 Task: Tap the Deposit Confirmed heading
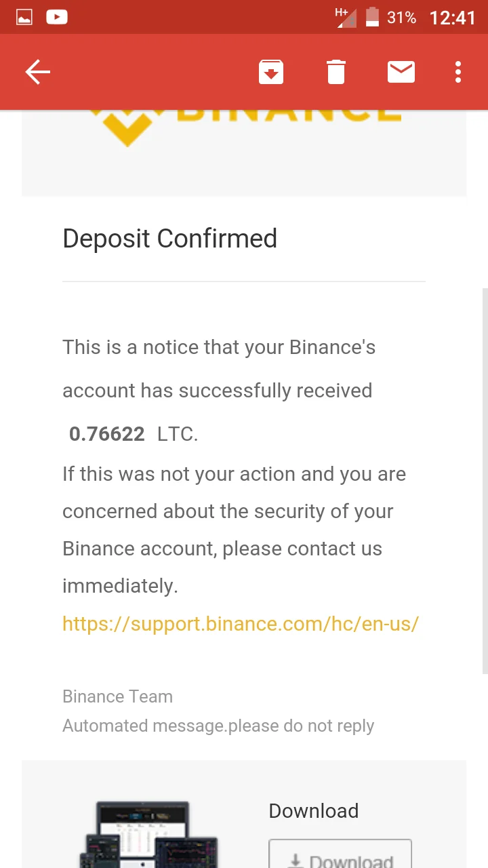[x=169, y=239]
